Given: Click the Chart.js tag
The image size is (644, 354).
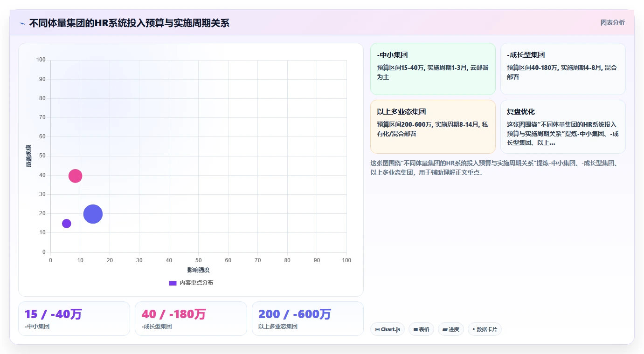Looking at the screenshot, I should [x=388, y=329].
